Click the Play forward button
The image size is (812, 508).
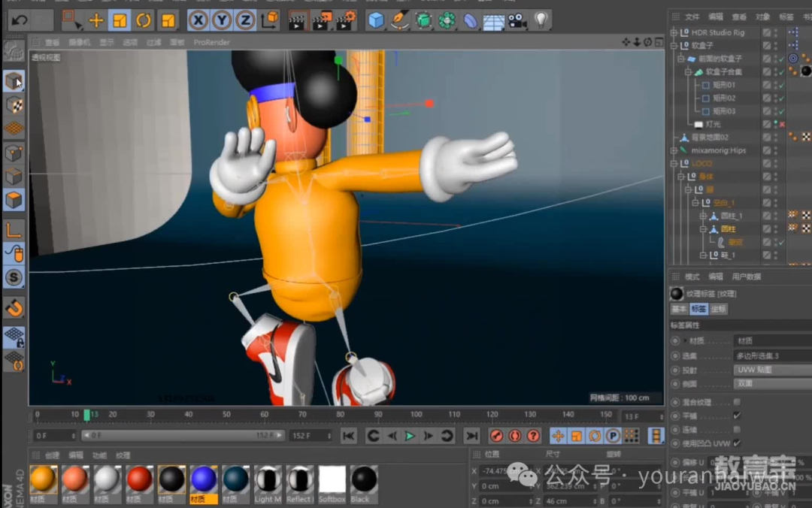(410, 436)
